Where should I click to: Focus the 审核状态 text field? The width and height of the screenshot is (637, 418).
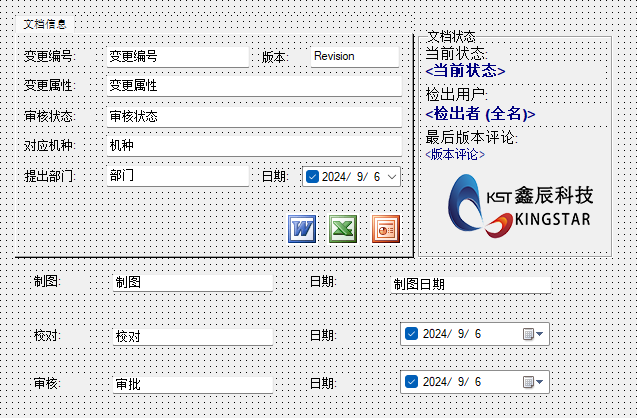tap(252, 117)
